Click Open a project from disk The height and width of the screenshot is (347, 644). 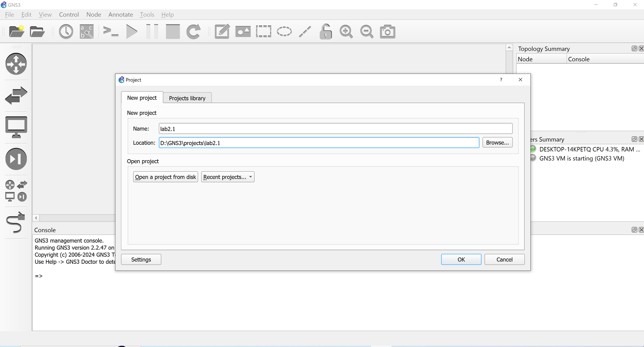[166, 177]
